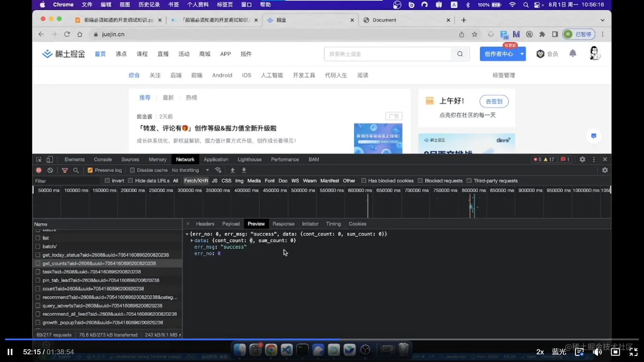Click the Chrome home icon
Viewport: 644px width, 362px height.
pyautogui.click(x=80, y=34)
